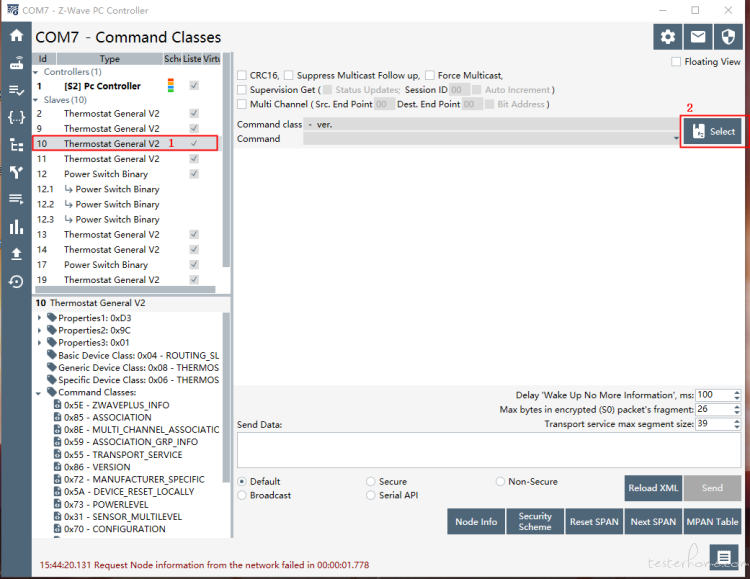This screenshot has height=579, width=750.
Task: Open the history restore icon in the sidebar
Action: click(x=16, y=282)
